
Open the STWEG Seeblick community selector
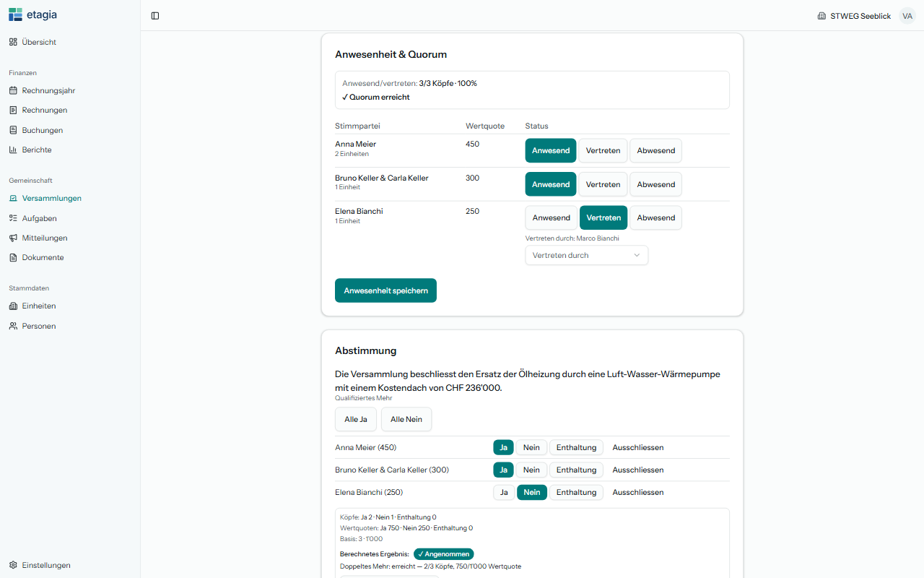click(x=854, y=16)
